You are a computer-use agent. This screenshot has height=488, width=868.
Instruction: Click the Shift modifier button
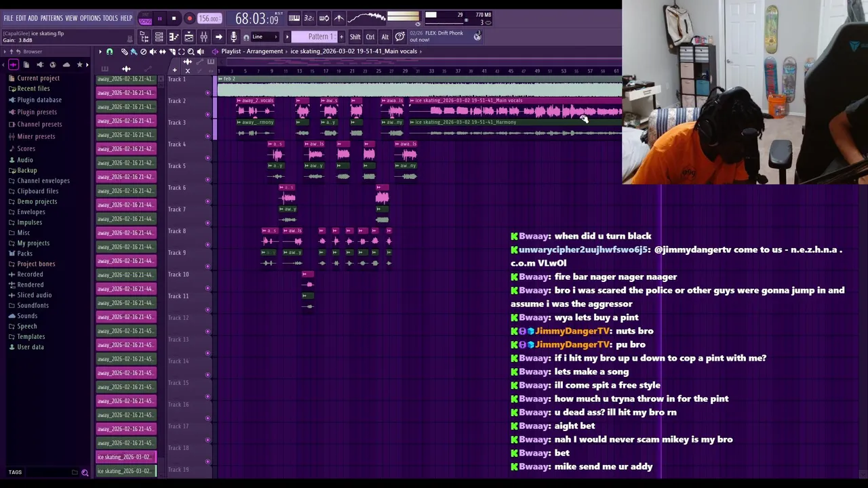(x=355, y=37)
